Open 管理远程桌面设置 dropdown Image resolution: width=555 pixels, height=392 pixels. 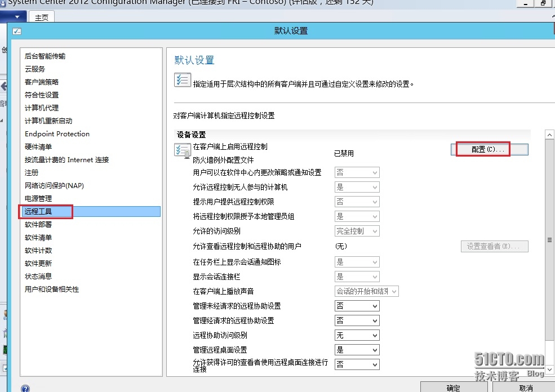(x=357, y=350)
